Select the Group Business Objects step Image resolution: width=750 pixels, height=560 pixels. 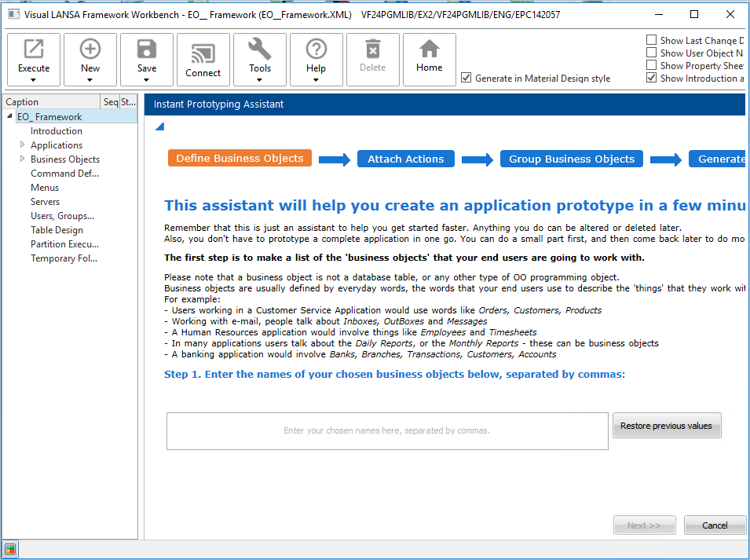pyautogui.click(x=572, y=159)
